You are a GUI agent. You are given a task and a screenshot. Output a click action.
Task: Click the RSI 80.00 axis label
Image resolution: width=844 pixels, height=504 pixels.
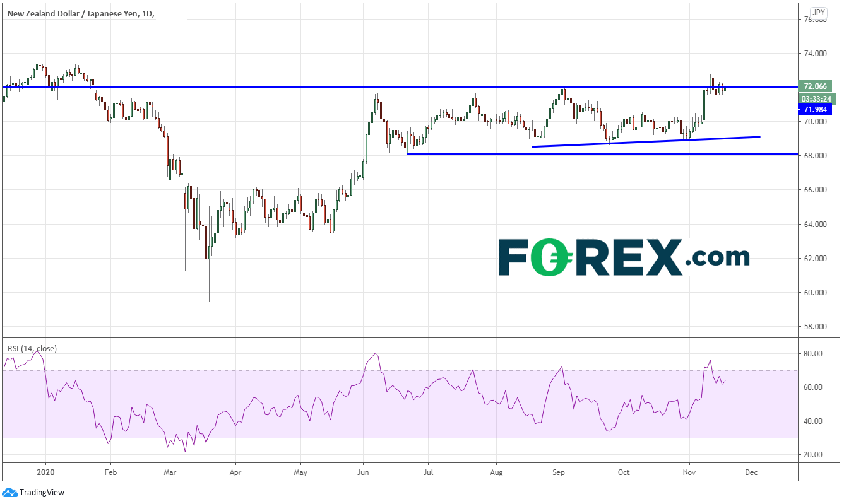click(812, 354)
